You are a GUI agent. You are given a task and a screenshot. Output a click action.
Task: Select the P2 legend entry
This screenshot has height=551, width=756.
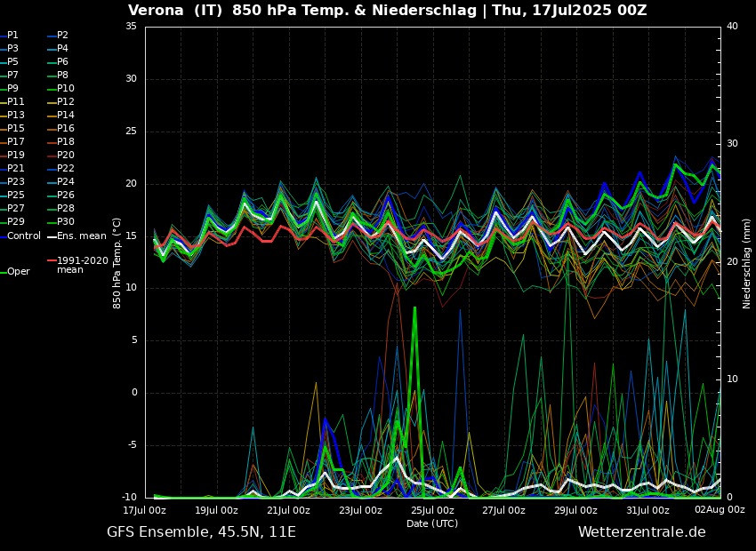62,36
